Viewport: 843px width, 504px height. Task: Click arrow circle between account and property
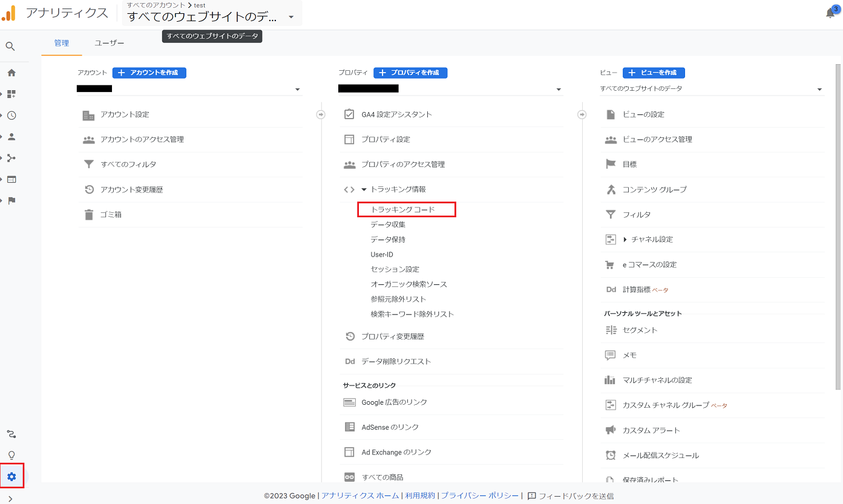[321, 114]
